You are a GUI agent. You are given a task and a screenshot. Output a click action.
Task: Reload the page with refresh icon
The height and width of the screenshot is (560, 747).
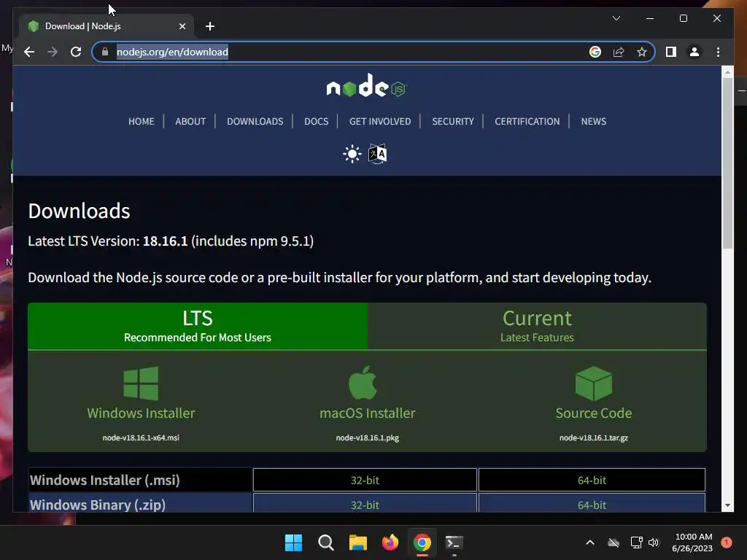click(x=76, y=52)
